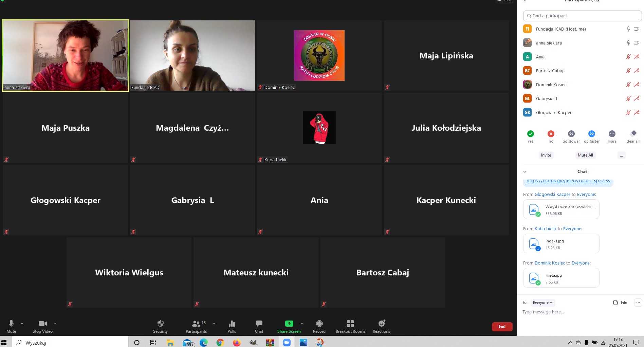Click the Find a participant search field
This screenshot has height=347, width=644.
[582, 16]
